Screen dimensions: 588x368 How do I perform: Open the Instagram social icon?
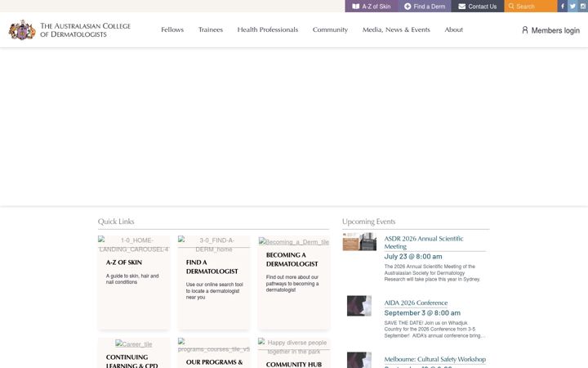pyautogui.click(x=583, y=6)
